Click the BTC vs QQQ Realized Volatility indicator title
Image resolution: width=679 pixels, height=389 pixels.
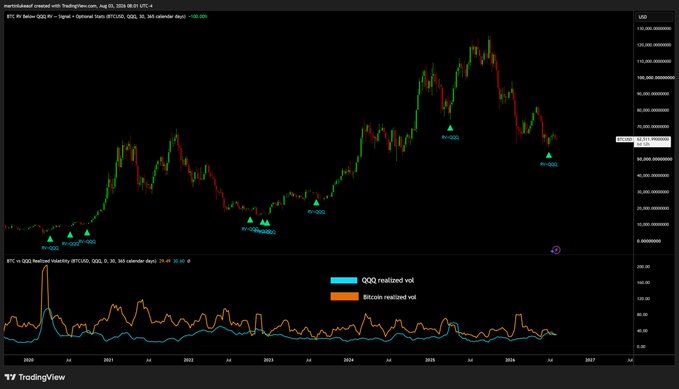point(81,261)
